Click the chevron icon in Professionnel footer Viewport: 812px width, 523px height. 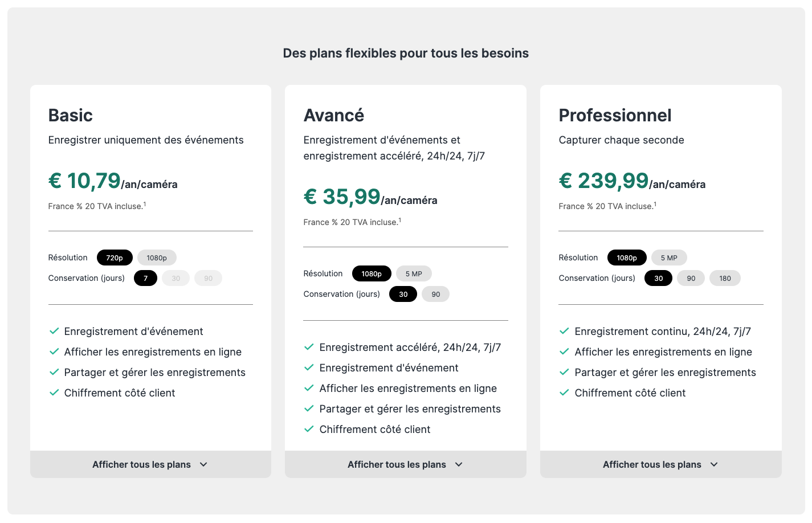pos(714,464)
